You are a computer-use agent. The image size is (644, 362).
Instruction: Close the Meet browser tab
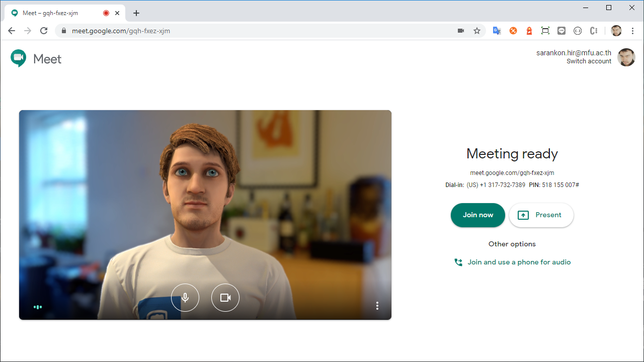coord(117,13)
